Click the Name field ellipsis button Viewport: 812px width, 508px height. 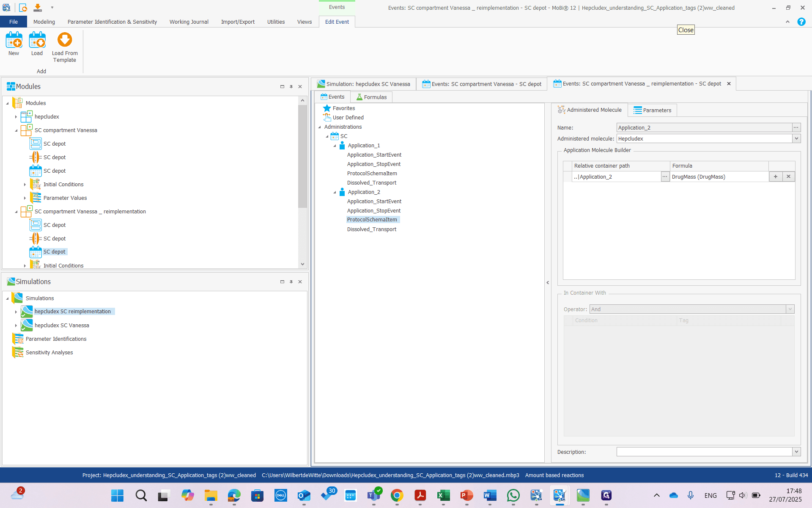click(x=796, y=127)
